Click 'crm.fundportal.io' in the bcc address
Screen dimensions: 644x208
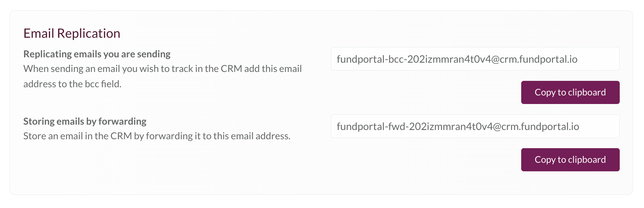[x=538, y=59]
